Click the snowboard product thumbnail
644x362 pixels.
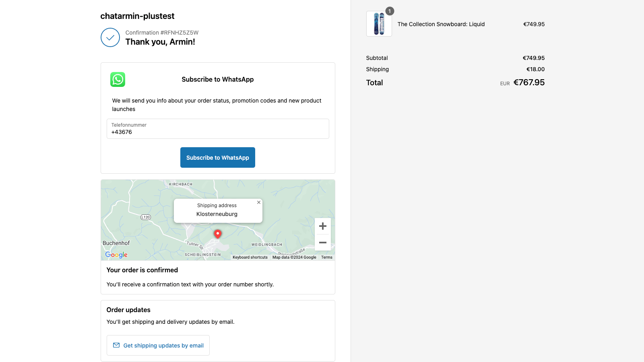coord(379,24)
